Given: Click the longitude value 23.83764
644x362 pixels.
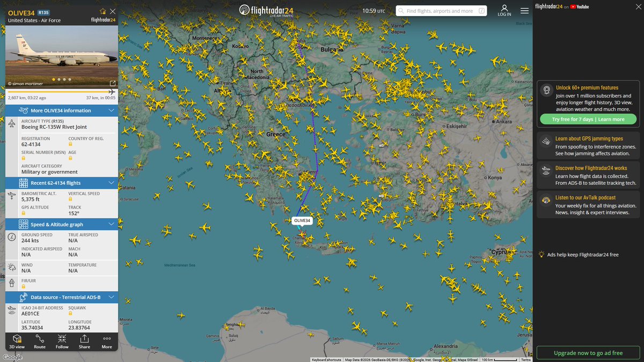Looking at the screenshot, I should click(x=79, y=328).
